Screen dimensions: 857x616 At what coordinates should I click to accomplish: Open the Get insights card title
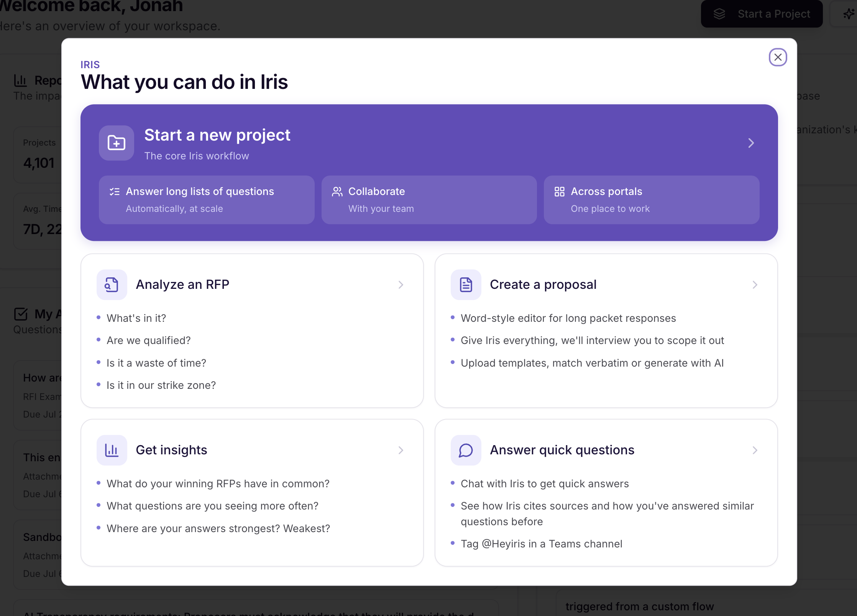pos(171,450)
